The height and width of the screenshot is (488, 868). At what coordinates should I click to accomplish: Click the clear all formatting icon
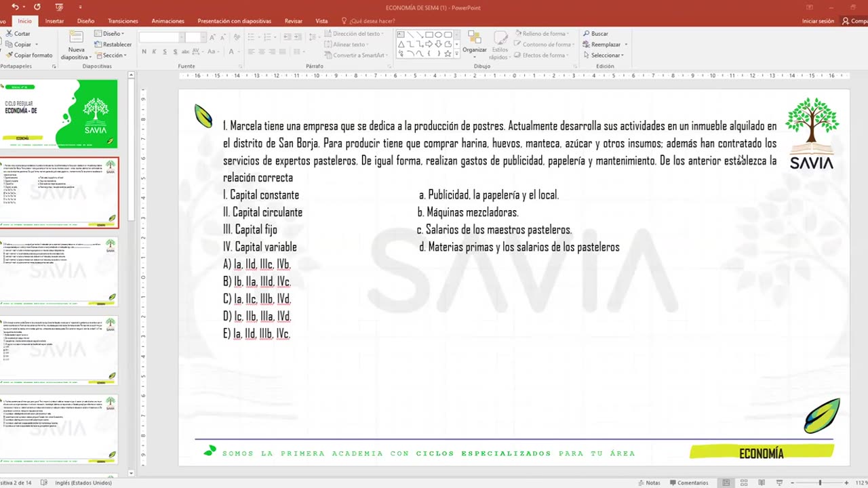(235, 37)
